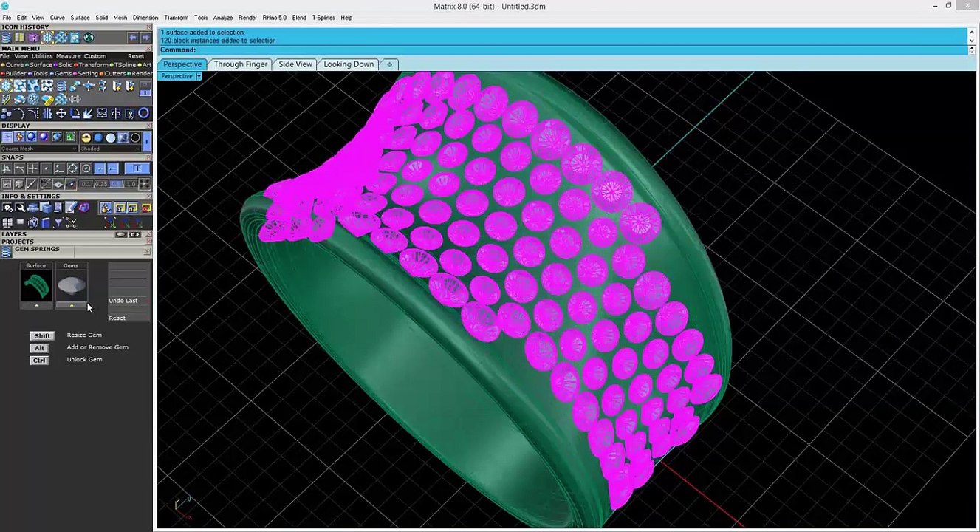
Task: Go back in Icon History with left arrow
Action: [133, 38]
